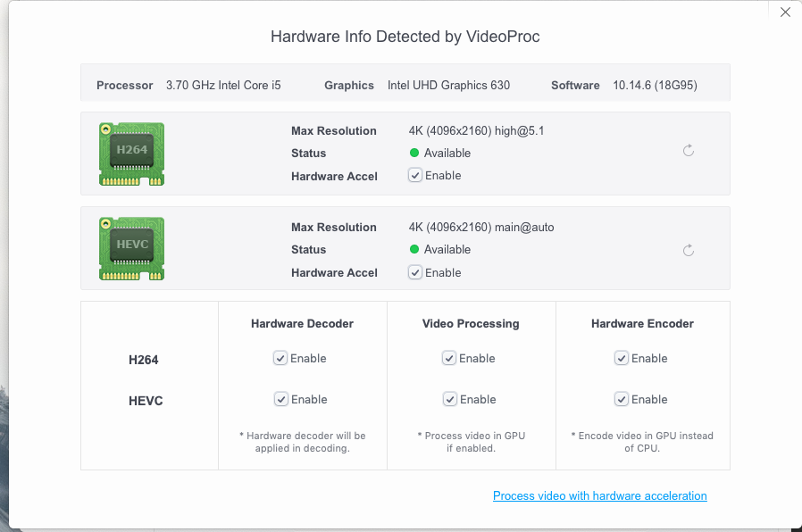The width and height of the screenshot is (802, 532).
Task: Click the HEVC chip icon
Action: click(x=131, y=249)
